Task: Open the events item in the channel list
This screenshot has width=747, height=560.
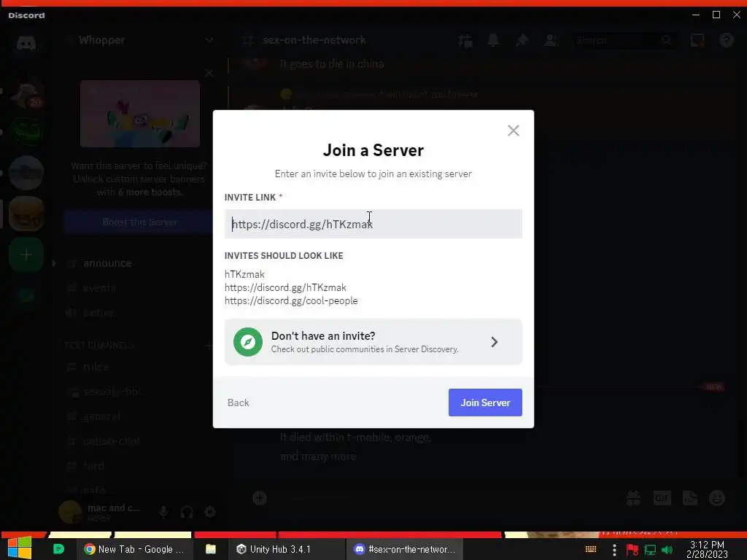Action: pyautogui.click(x=99, y=287)
